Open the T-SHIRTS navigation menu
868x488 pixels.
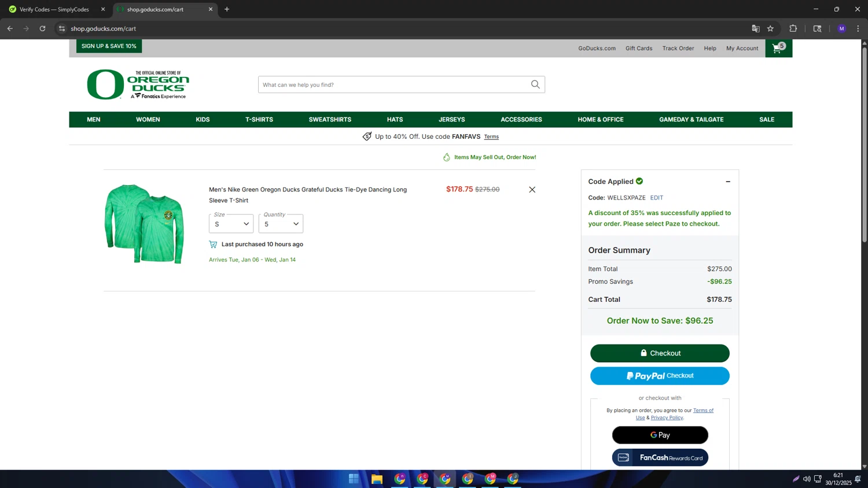(259, 120)
